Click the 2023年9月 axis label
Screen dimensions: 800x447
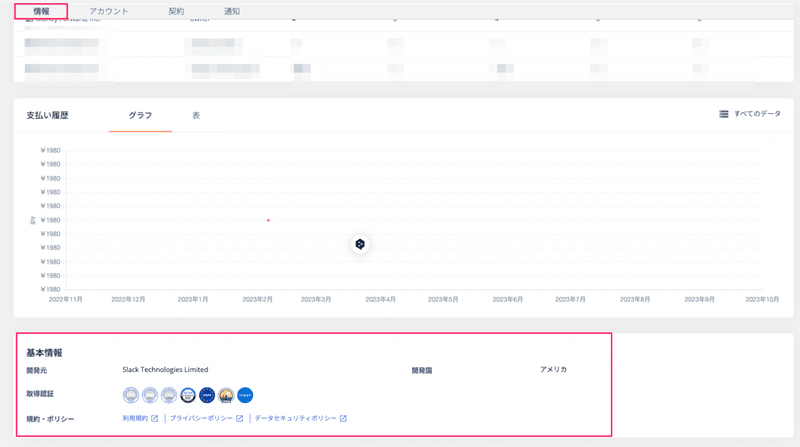[x=699, y=300]
